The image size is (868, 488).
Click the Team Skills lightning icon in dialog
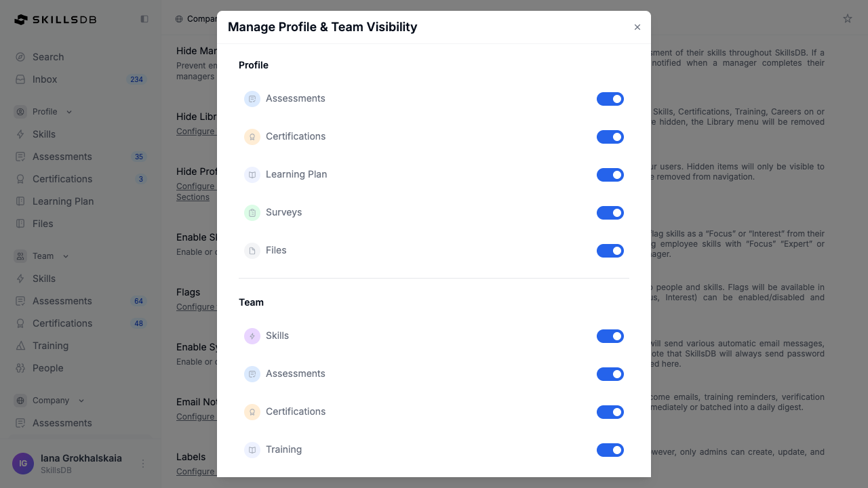252,336
